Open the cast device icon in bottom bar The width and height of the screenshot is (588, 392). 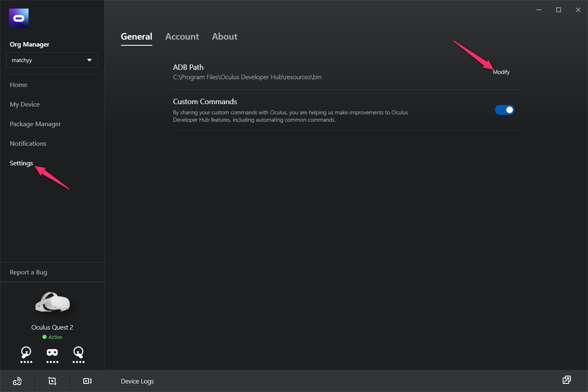17,381
